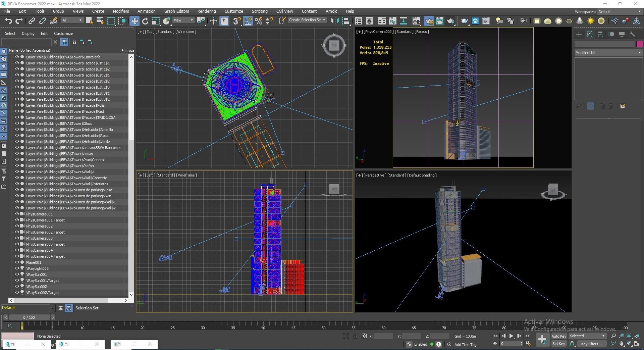644x350 pixels.
Task: Open the Create Selection Set dropdown
Action: (307, 20)
